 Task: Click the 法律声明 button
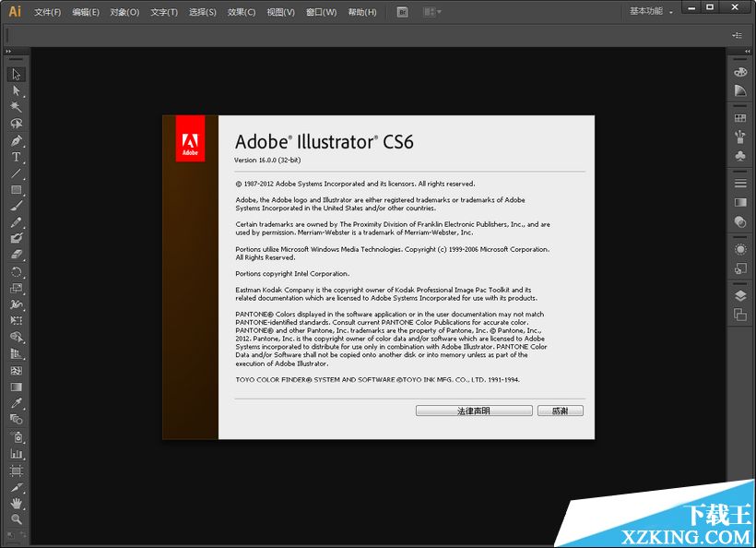pos(474,411)
